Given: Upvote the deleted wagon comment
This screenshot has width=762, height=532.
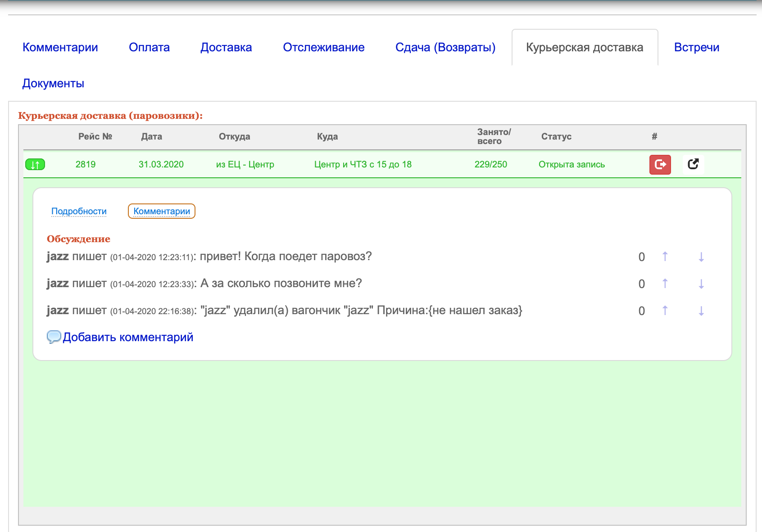Looking at the screenshot, I should point(665,311).
